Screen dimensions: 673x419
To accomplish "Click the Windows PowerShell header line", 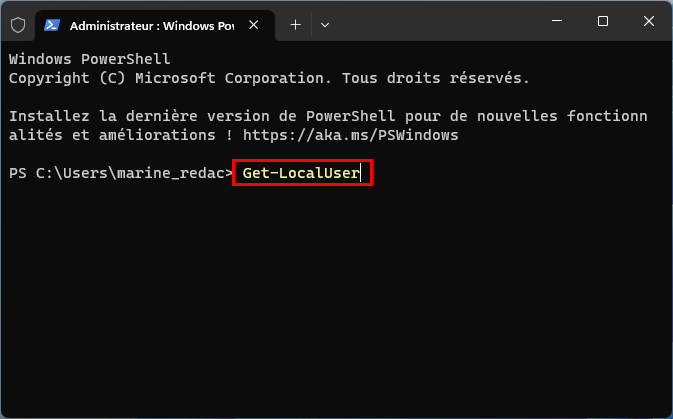I will (90, 59).
